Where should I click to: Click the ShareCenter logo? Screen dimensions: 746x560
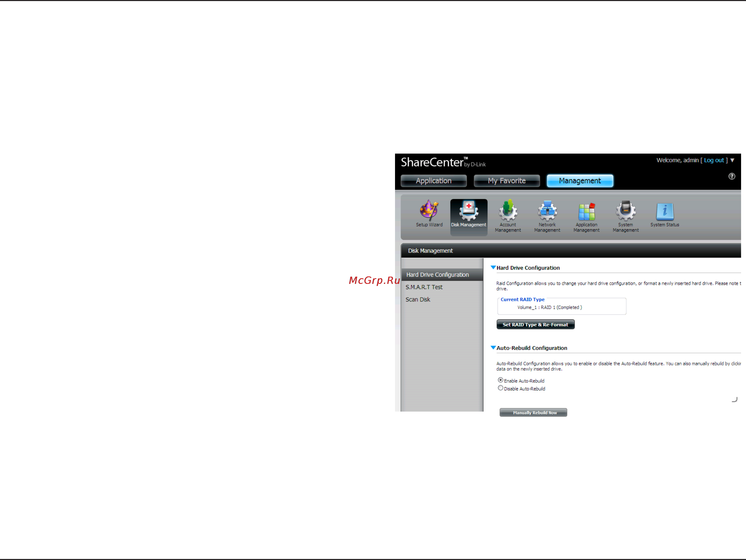pyautogui.click(x=443, y=162)
